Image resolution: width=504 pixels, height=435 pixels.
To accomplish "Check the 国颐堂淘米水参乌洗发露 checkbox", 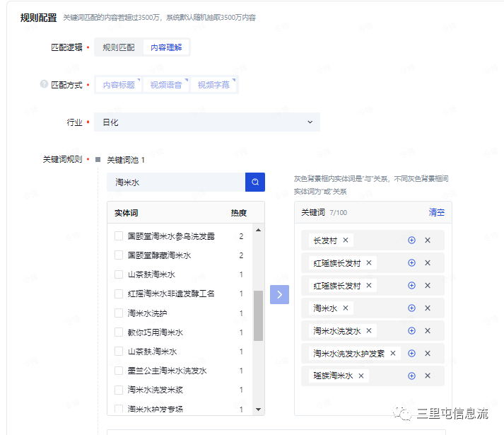I will pyautogui.click(x=119, y=236).
